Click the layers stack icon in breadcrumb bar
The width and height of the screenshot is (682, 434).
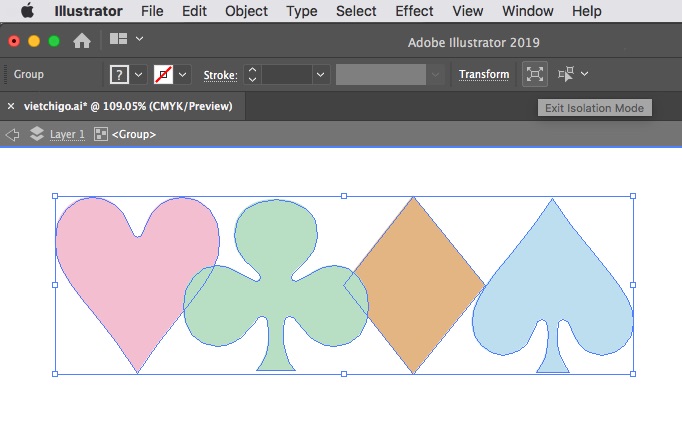[37, 134]
